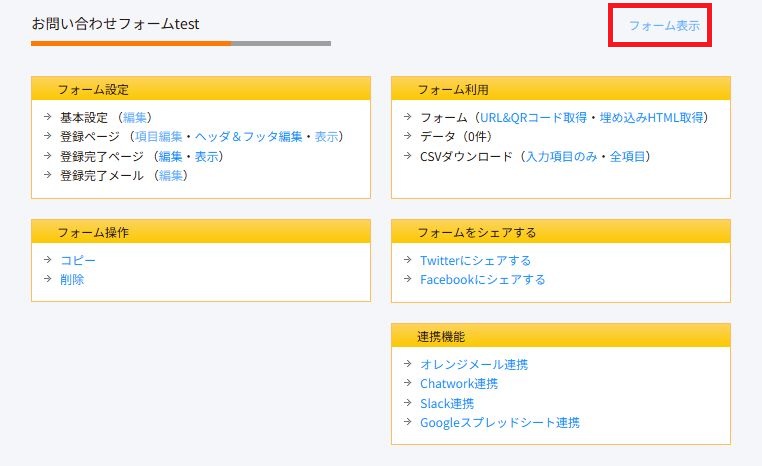Click the フォーム利用 panel header

click(561, 89)
